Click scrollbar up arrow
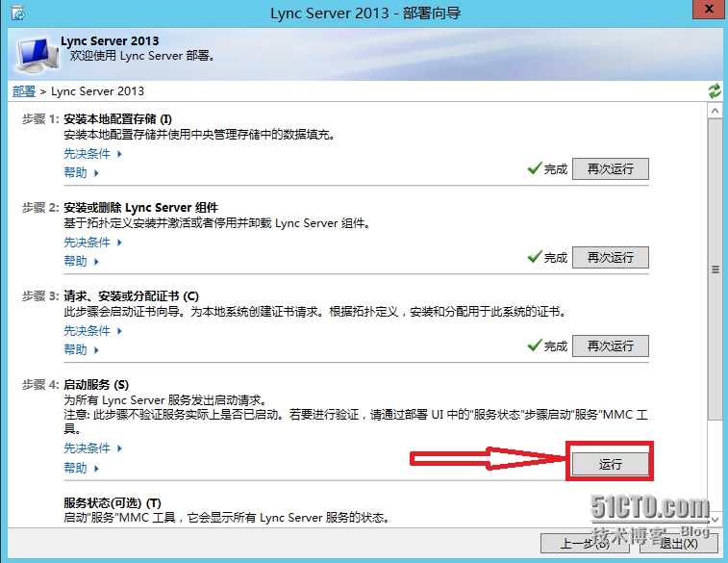 pyautogui.click(x=715, y=111)
